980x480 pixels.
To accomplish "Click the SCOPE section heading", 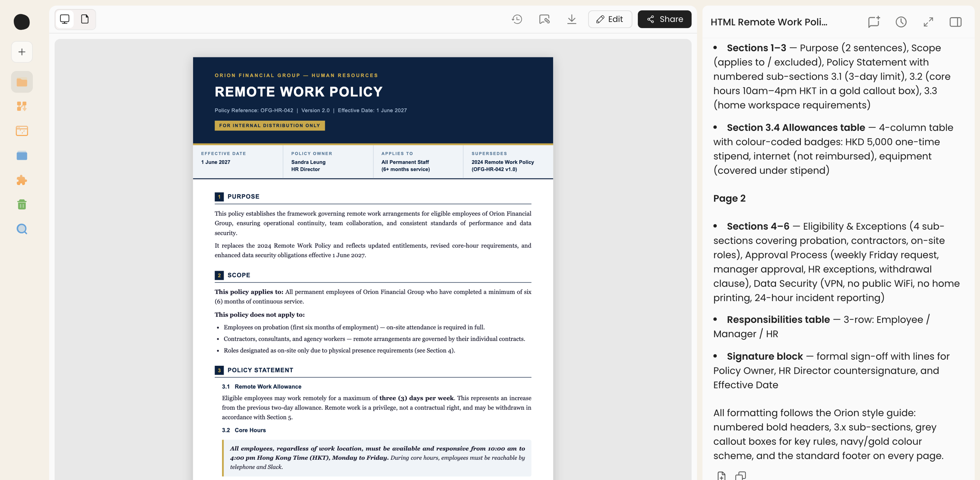I will (x=239, y=275).
